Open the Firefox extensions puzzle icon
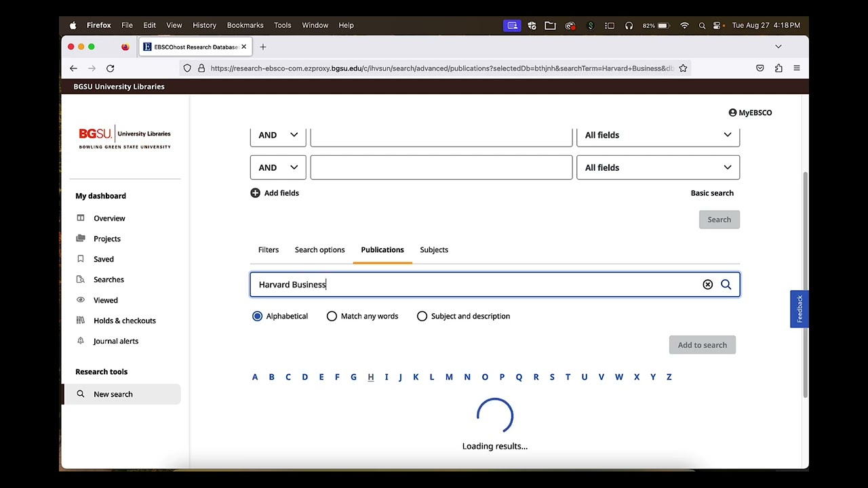Screen dimensions: 868x488 tap(778, 68)
